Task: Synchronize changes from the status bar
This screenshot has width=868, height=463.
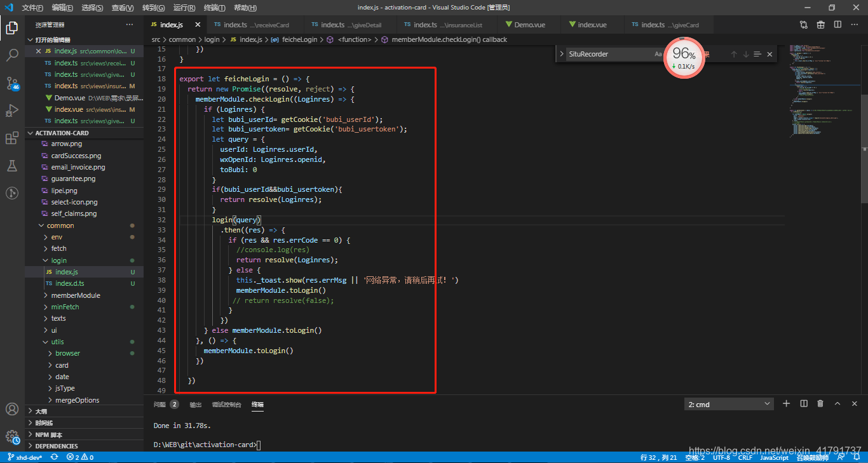Action: coord(54,457)
